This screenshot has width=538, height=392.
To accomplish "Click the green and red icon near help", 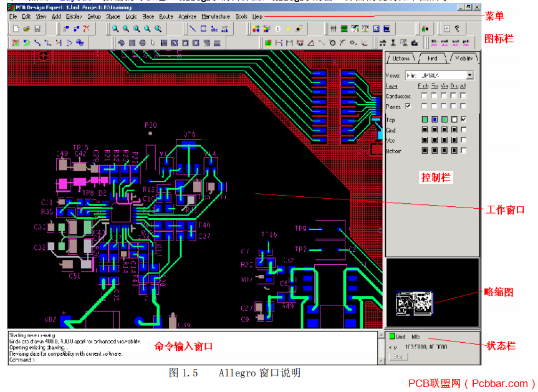I will click(x=425, y=29).
